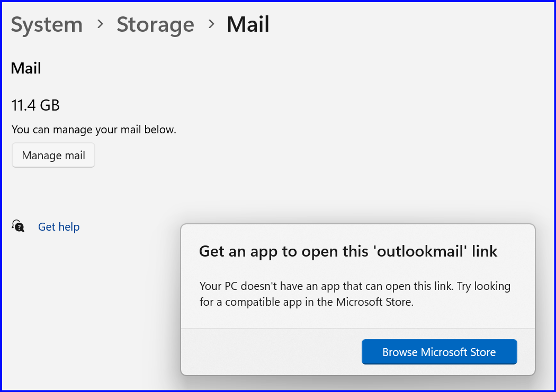Screen dimensions: 556x392
Task: Click the Browse Microsoft Store button
Action: coord(440,352)
